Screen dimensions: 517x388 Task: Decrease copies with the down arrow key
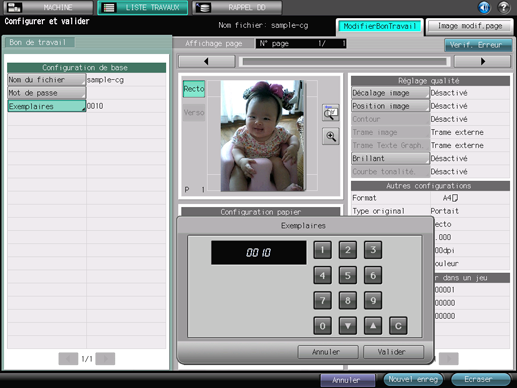348,325
